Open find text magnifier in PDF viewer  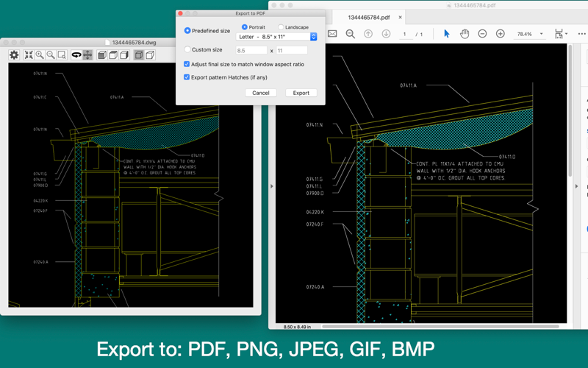[351, 34]
